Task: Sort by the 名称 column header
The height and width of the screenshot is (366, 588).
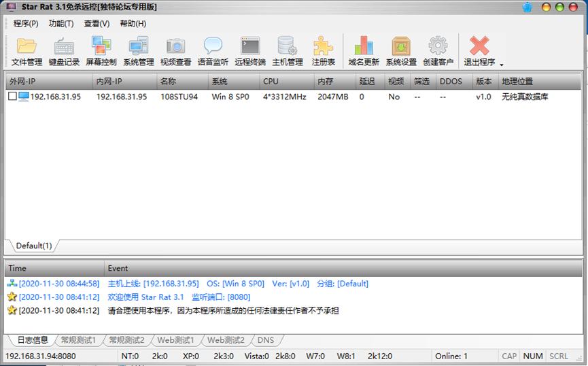Action: [183, 82]
